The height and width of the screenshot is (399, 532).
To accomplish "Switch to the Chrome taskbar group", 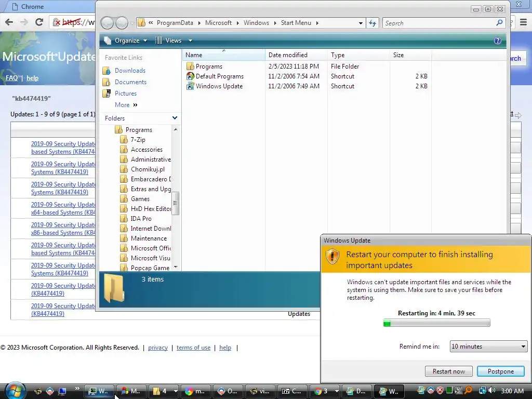I will (x=326, y=391).
